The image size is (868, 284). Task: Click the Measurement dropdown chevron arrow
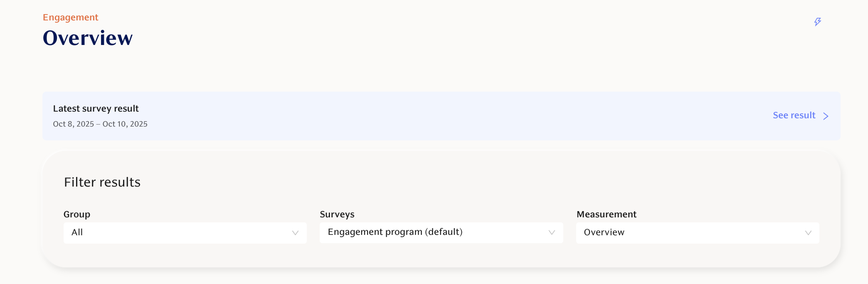[808, 232]
